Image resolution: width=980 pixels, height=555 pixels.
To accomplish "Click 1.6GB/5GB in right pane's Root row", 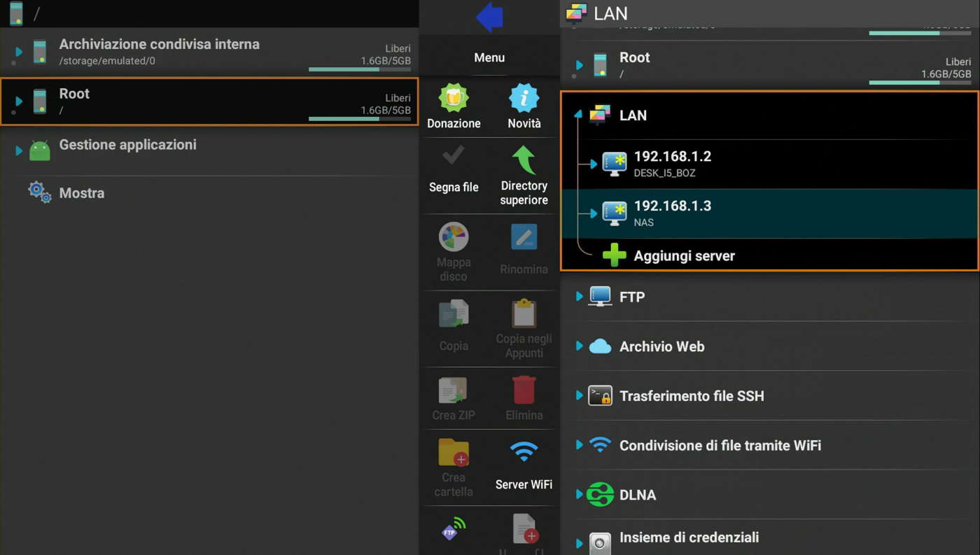I will (946, 74).
